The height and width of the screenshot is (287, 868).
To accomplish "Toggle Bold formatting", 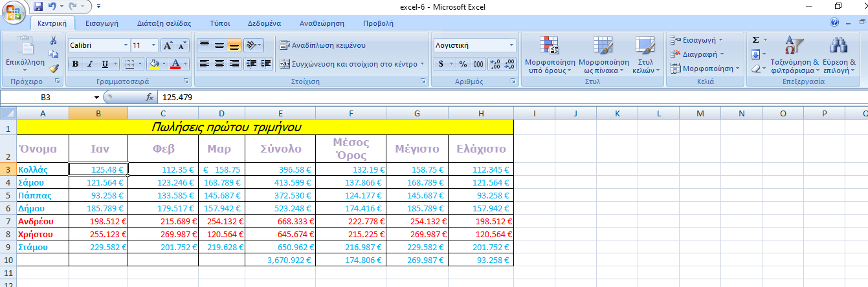I will 75,64.
